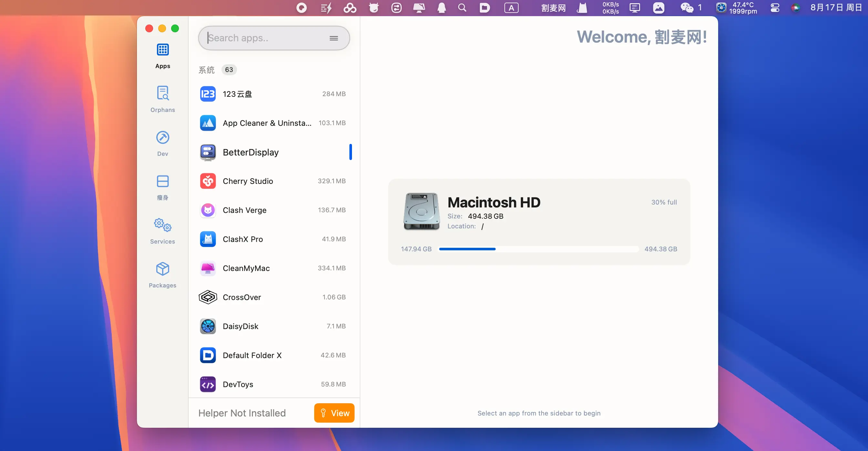Open Control Center in menu bar
868x451 pixels.
point(775,7)
